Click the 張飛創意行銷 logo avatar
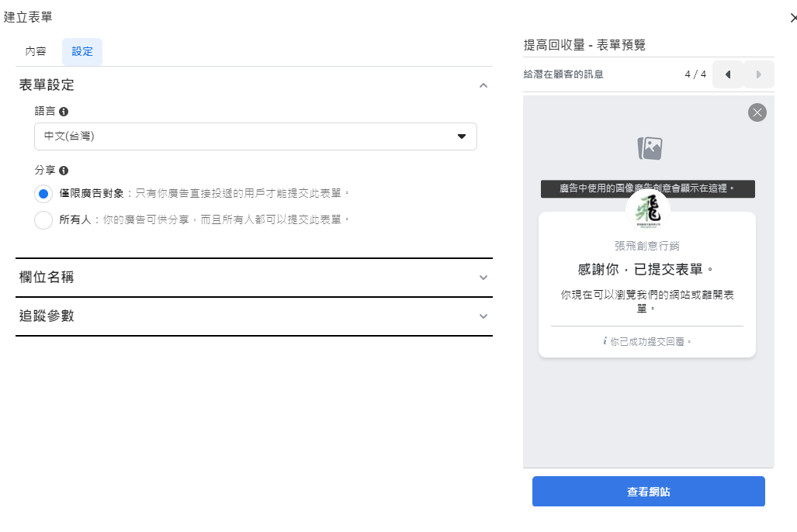 point(647,210)
